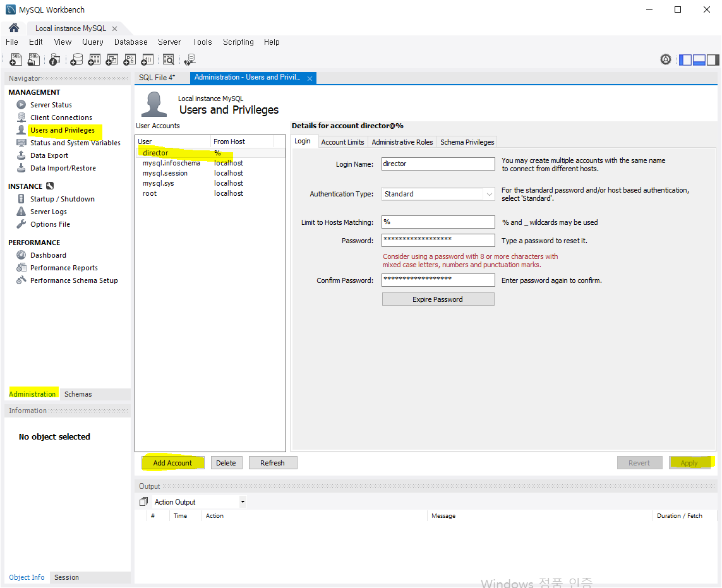Click the open SQL script file icon
The image size is (722, 588).
[33, 59]
